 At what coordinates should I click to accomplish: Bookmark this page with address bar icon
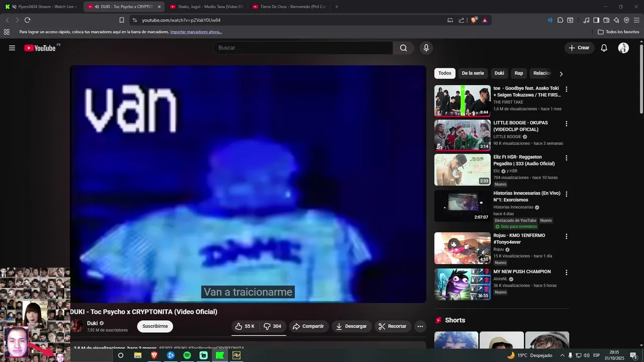coord(122,20)
